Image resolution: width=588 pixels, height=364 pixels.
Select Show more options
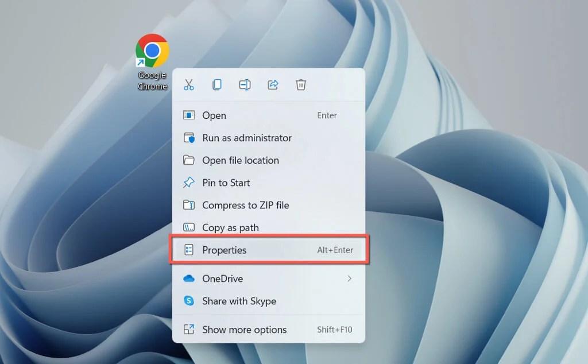click(x=269, y=330)
